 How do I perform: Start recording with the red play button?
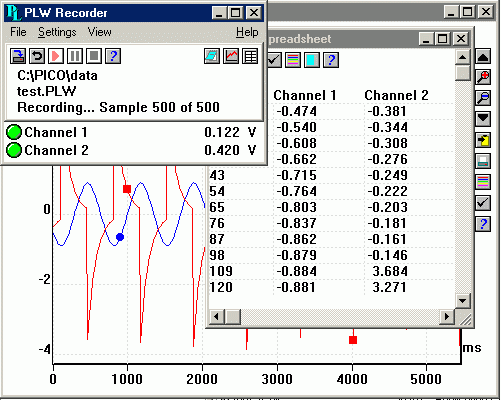(x=56, y=56)
